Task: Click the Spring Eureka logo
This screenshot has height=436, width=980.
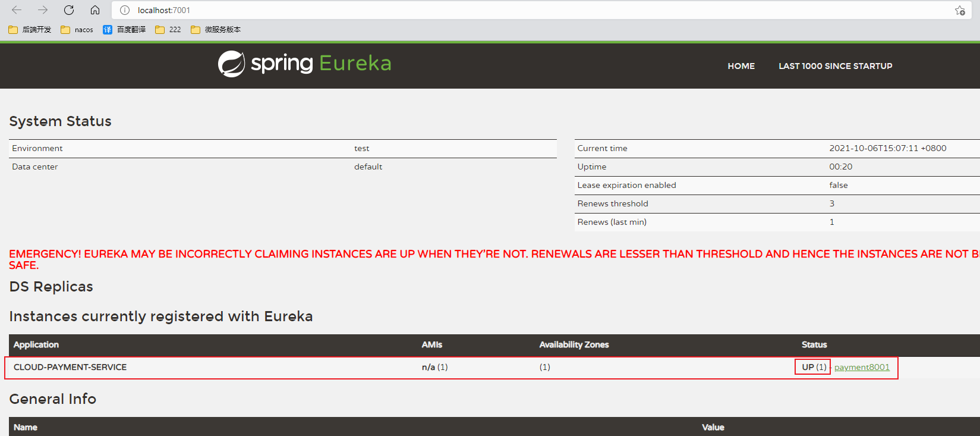Action: [x=304, y=64]
